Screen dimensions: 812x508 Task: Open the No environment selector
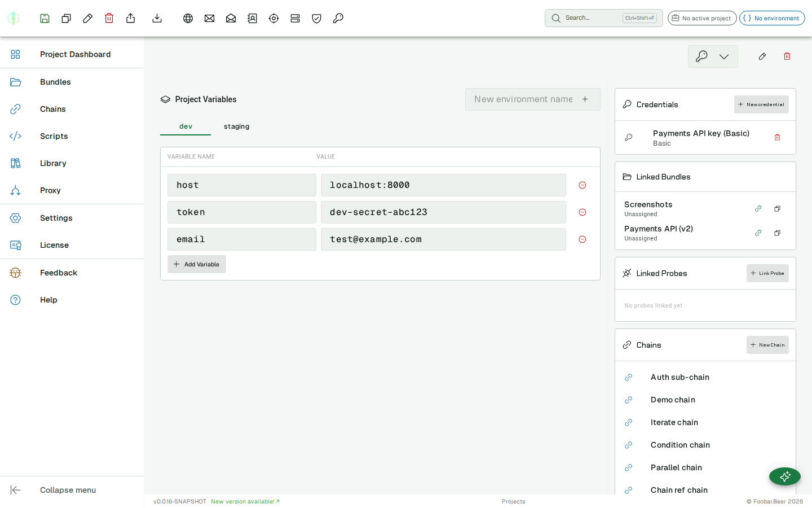[772, 18]
